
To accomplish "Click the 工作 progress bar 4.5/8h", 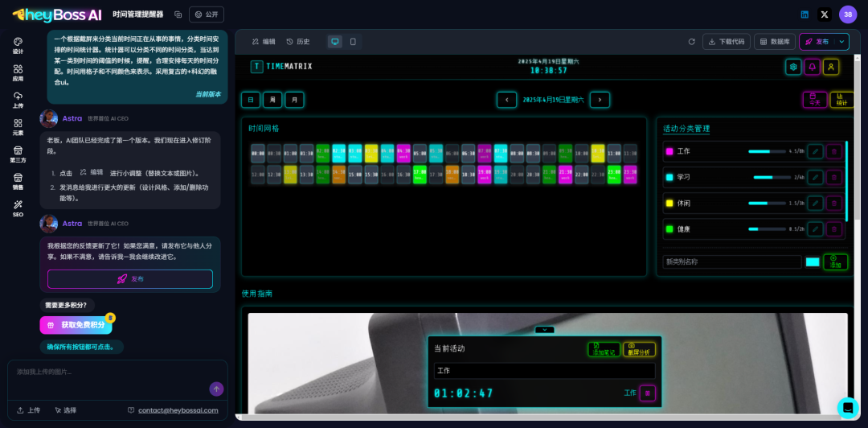I will (x=767, y=151).
